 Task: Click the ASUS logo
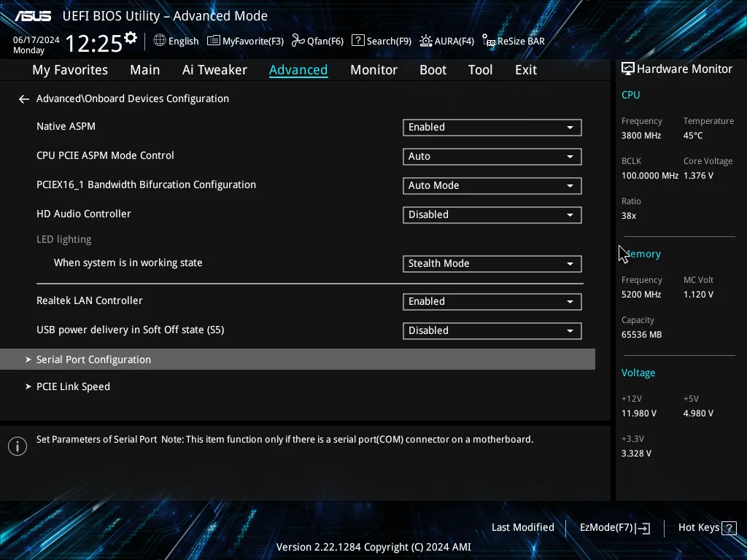[32, 16]
